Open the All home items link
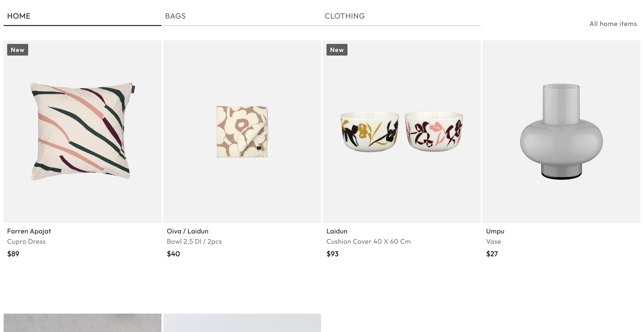The width and height of the screenshot is (644, 332). pyautogui.click(x=613, y=24)
